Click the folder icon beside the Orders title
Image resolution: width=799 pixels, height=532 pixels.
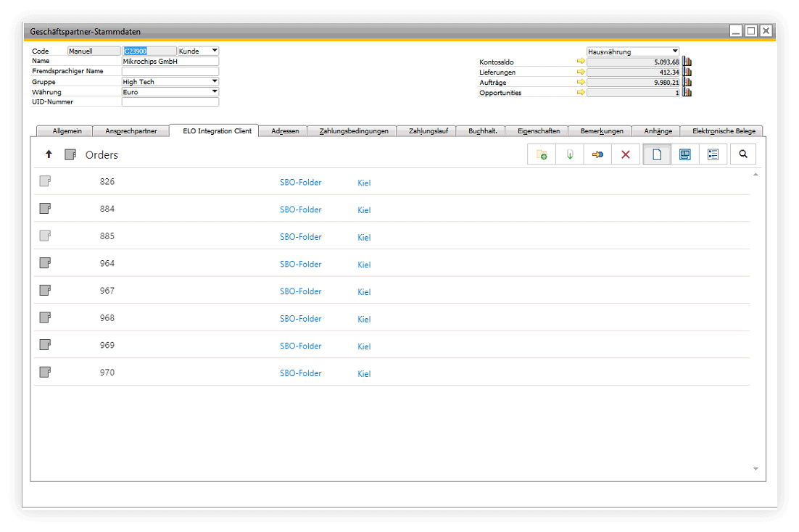pyautogui.click(x=70, y=154)
